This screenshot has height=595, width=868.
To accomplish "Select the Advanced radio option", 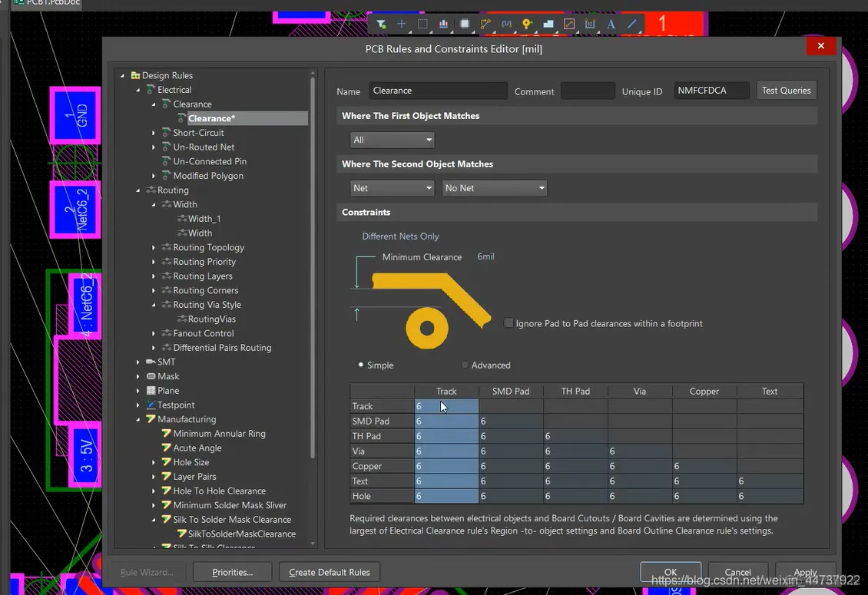I will [x=465, y=365].
